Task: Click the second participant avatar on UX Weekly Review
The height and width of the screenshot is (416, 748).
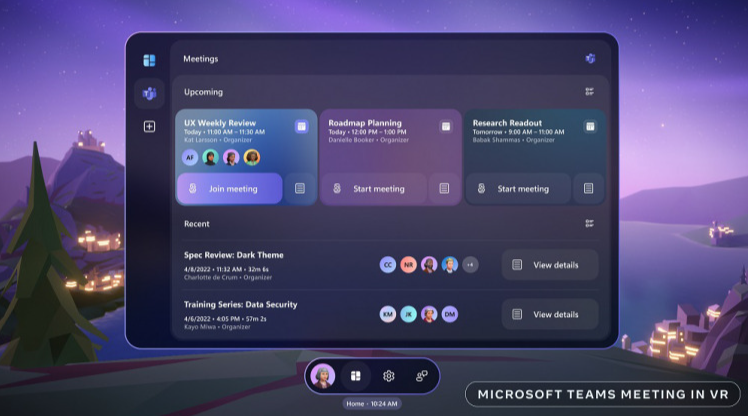Action: tap(210, 157)
